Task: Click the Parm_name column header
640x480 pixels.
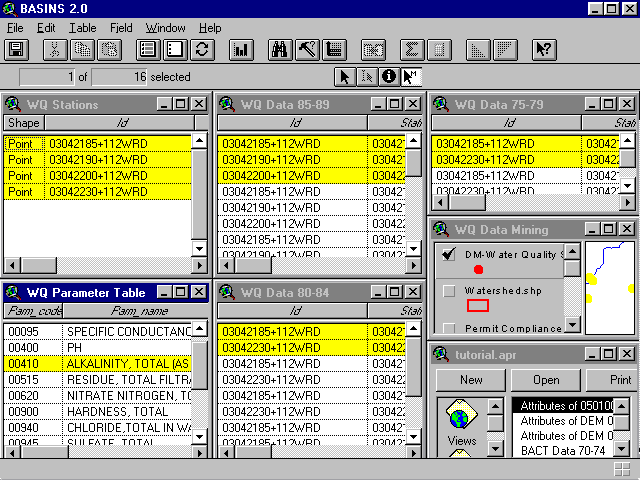Action: (136, 311)
